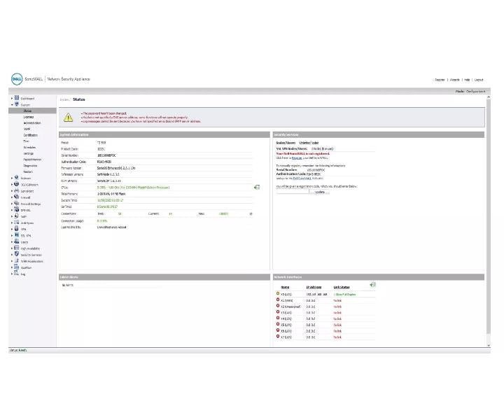Click the X0 (LAN) interface status icon

click(278, 294)
